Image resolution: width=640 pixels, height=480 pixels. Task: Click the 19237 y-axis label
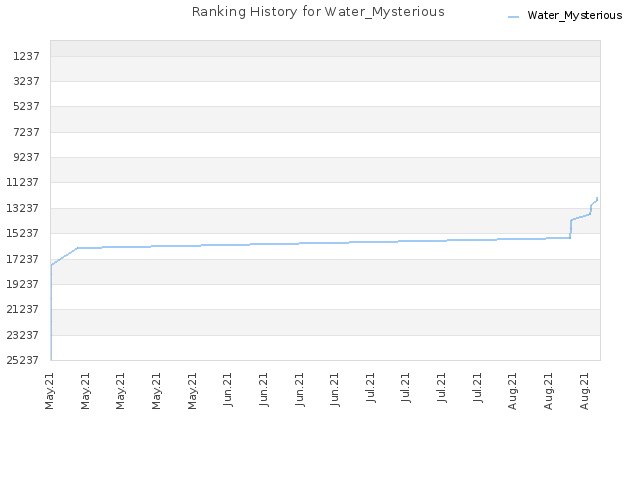tap(23, 284)
